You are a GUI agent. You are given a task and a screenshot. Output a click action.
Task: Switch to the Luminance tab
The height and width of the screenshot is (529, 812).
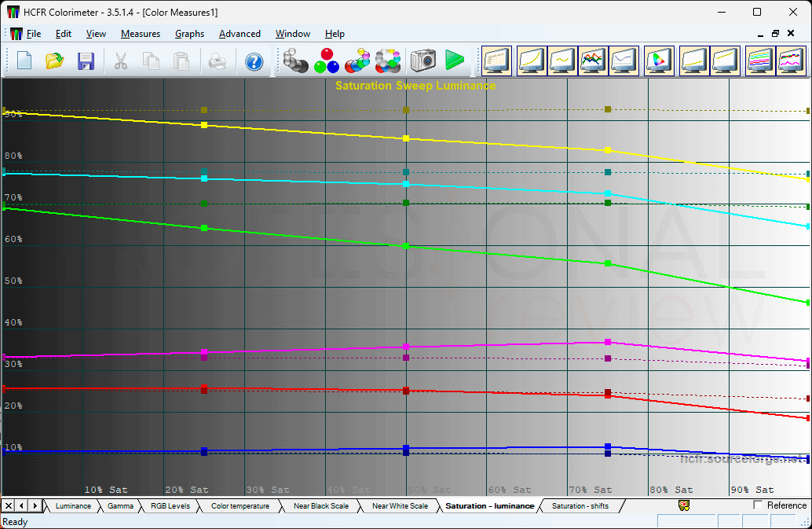pos(73,506)
